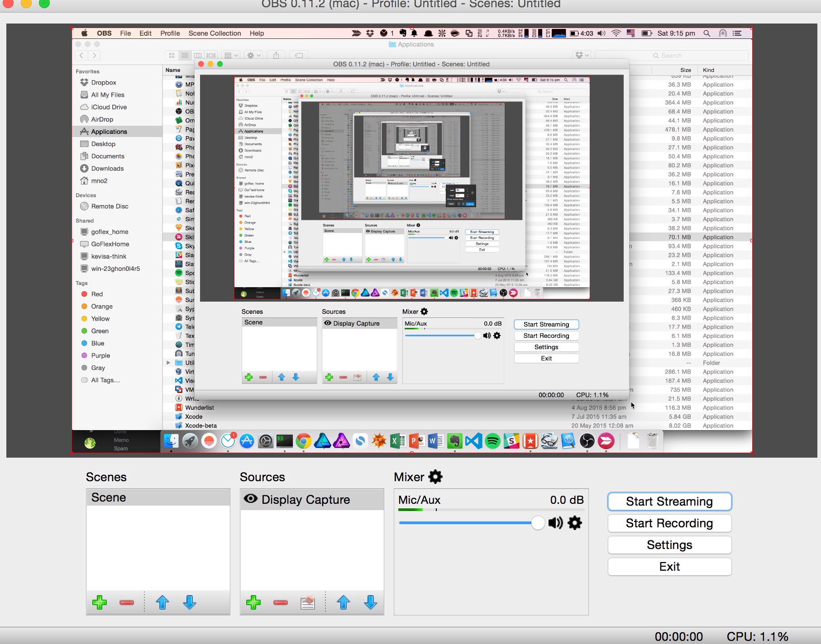Click Settings in the previewed OBS window
The image size is (821, 644).
pyautogui.click(x=546, y=347)
